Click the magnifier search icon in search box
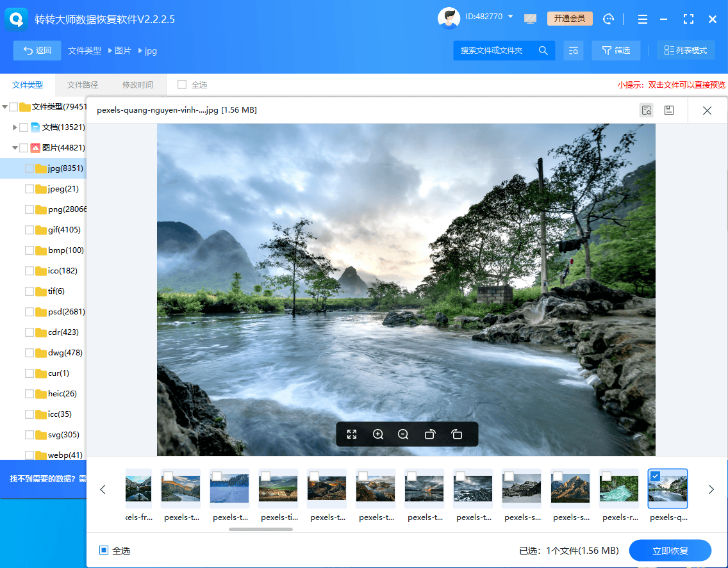 [x=543, y=51]
